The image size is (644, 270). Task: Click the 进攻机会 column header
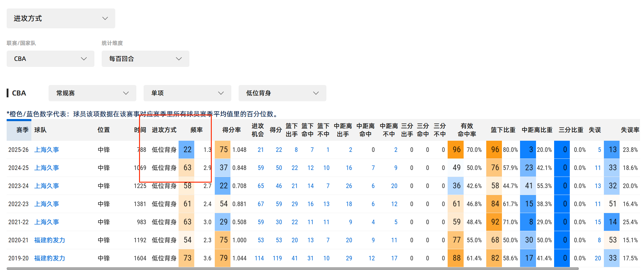(x=258, y=130)
